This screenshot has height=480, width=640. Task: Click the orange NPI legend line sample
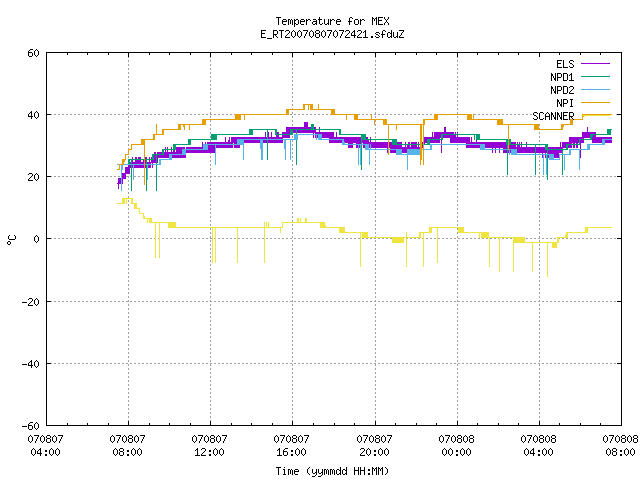[x=596, y=103]
